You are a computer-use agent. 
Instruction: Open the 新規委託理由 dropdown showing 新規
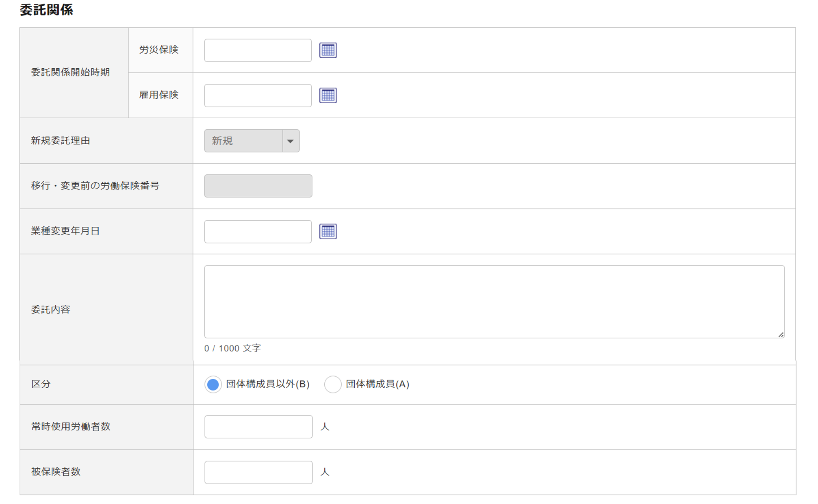click(x=243, y=141)
